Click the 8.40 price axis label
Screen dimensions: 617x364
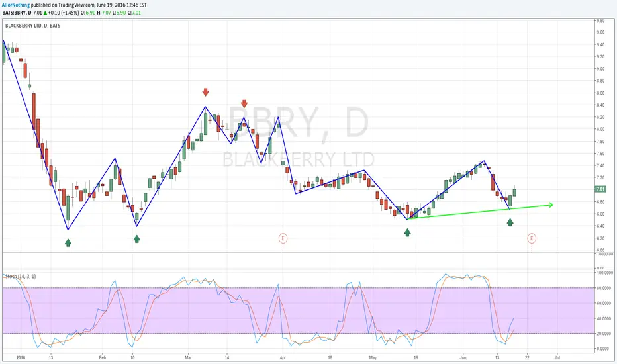click(x=600, y=105)
